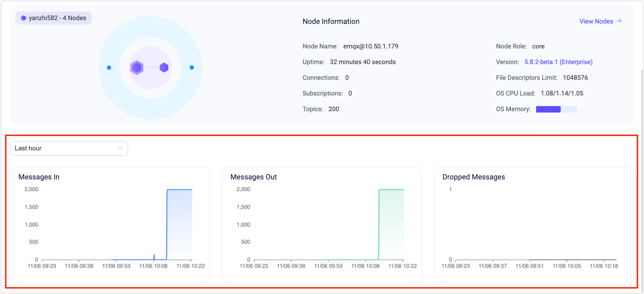Click the large glowing core node hexagon
This screenshot has height=294, width=644.
(137, 68)
